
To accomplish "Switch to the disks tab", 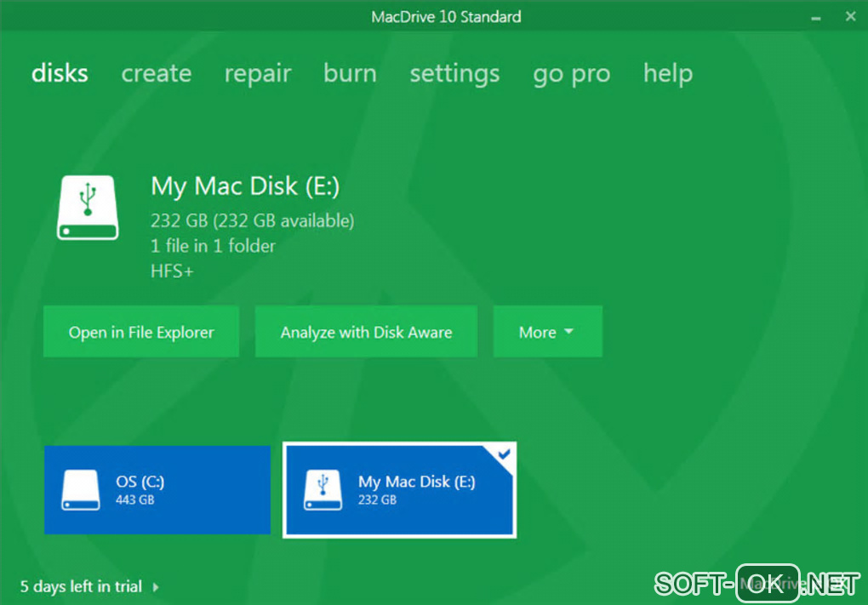I will 60,73.
